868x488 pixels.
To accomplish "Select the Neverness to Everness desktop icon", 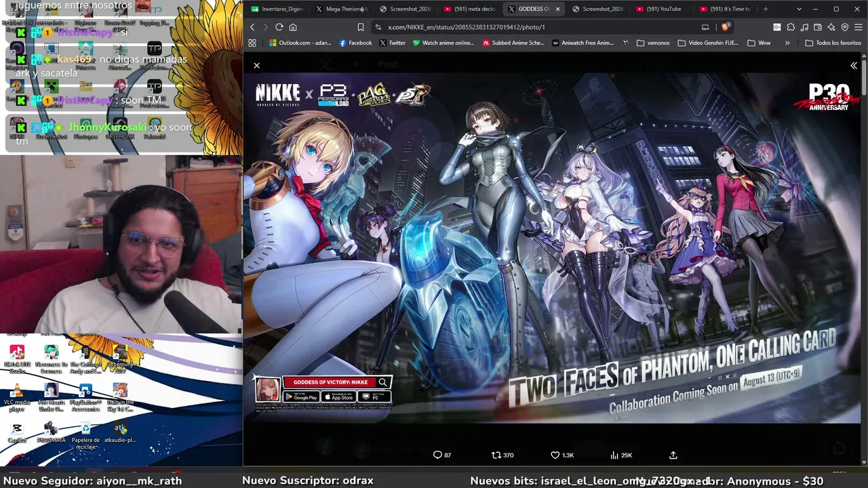I will 51,359.
